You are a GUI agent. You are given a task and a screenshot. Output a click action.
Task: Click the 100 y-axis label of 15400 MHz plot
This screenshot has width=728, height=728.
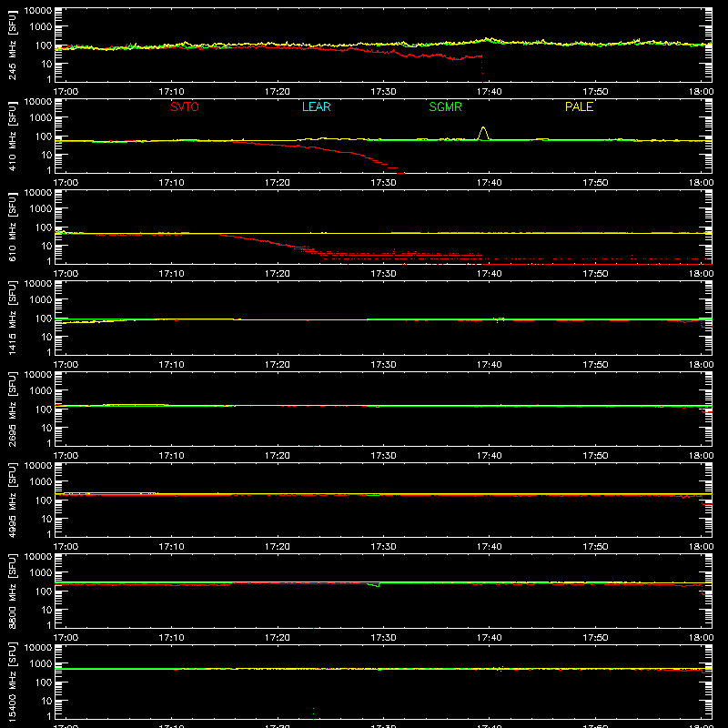[x=43, y=682]
